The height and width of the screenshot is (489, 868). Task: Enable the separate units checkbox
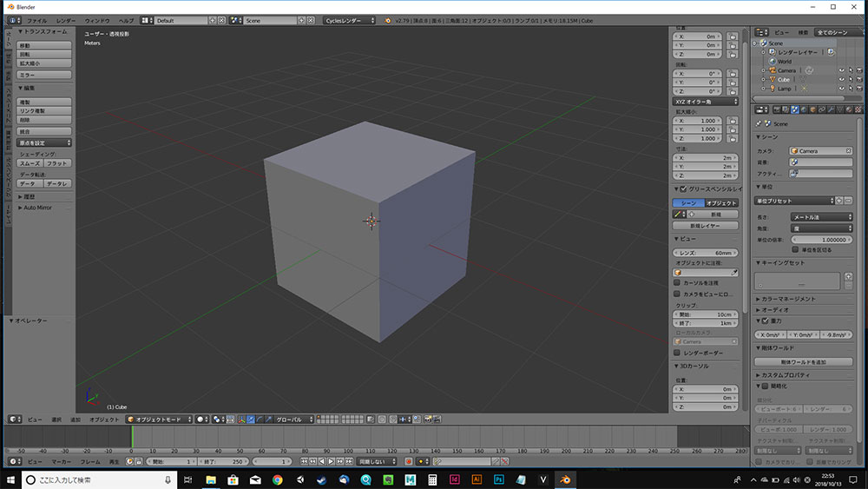(795, 249)
